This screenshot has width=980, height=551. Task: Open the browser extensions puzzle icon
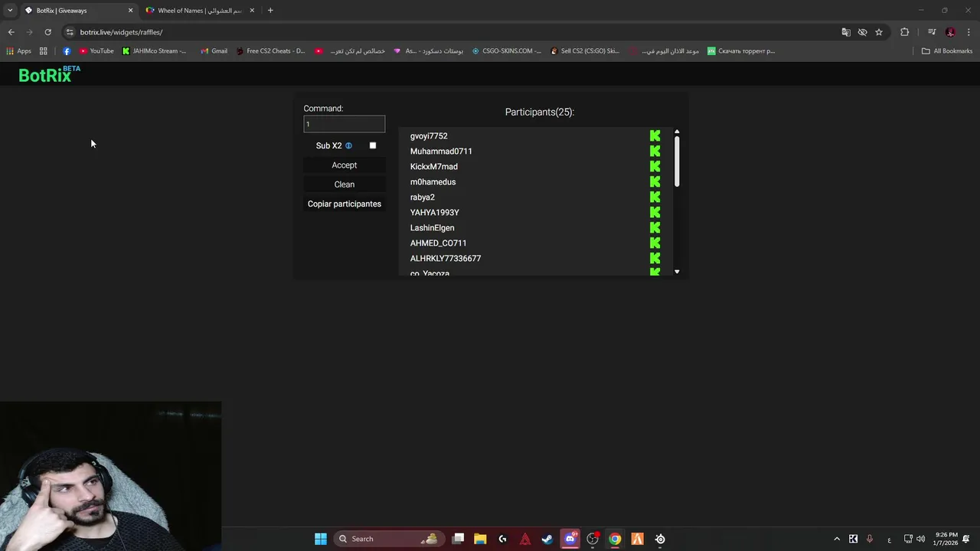point(905,32)
